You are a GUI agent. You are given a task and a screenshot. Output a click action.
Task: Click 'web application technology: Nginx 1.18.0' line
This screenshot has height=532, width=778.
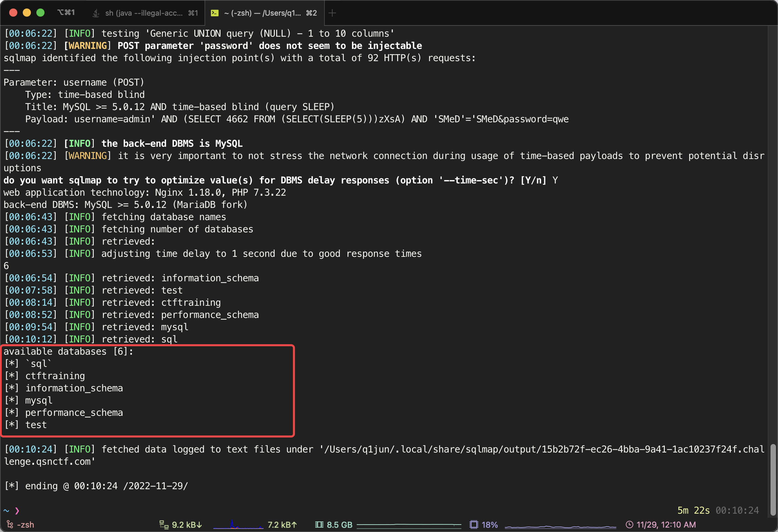[x=145, y=193]
